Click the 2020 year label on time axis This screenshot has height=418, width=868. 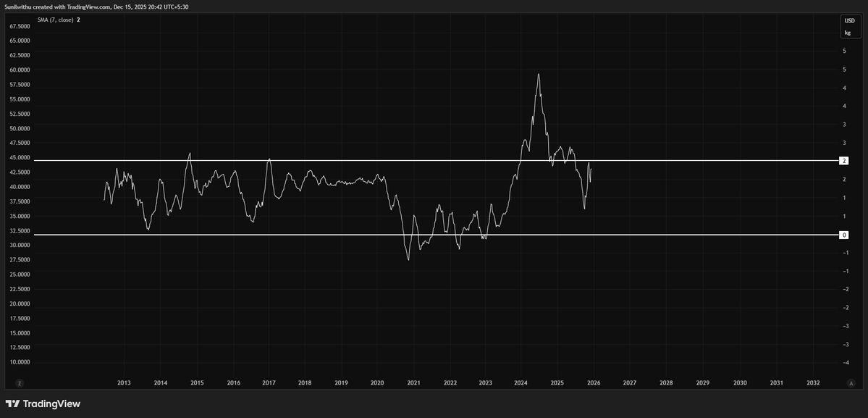tap(377, 383)
